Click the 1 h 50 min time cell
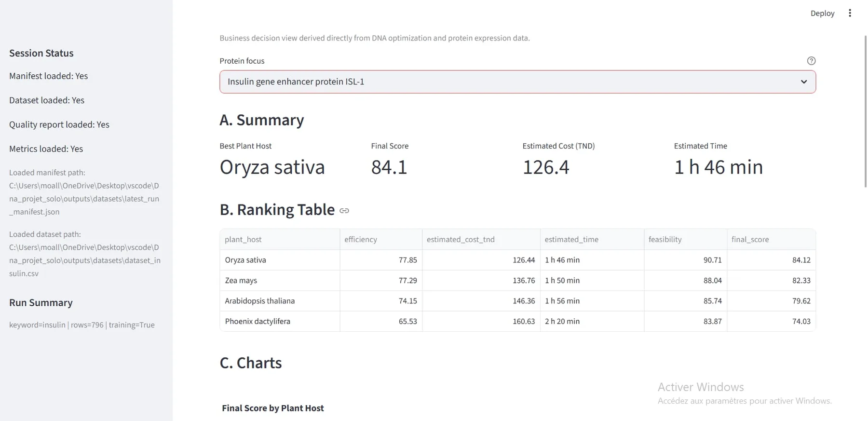The image size is (868, 421). coord(592,280)
